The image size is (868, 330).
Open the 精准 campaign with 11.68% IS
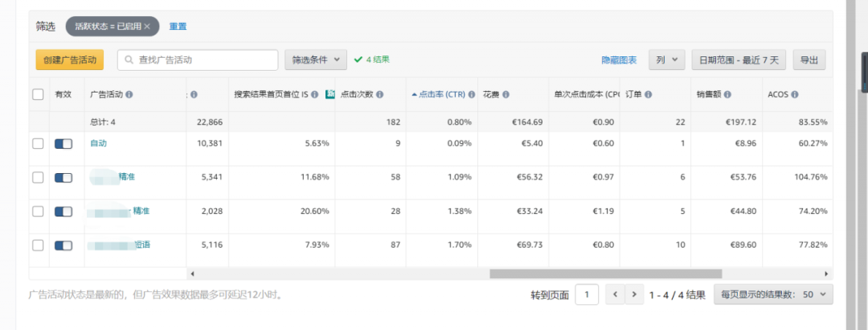click(x=127, y=177)
